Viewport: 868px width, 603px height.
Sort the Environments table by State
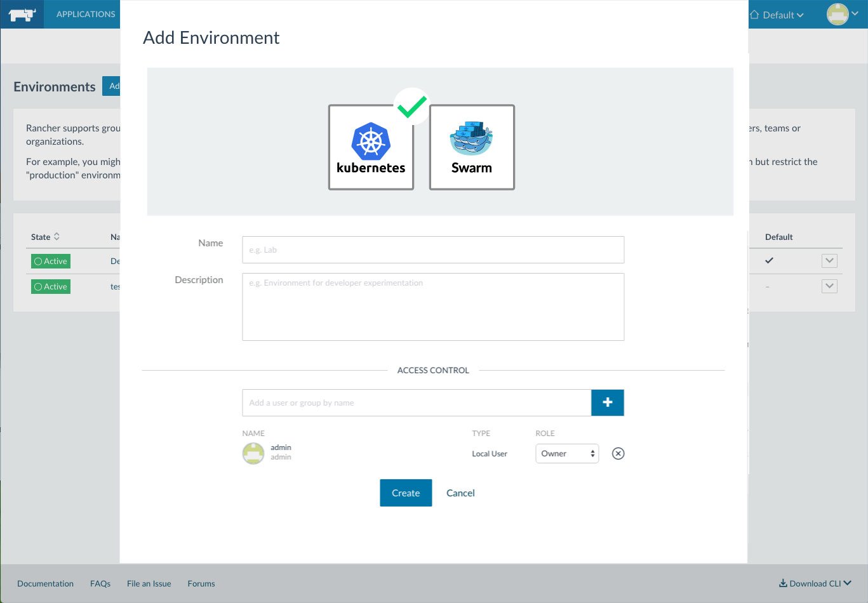tap(46, 237)
